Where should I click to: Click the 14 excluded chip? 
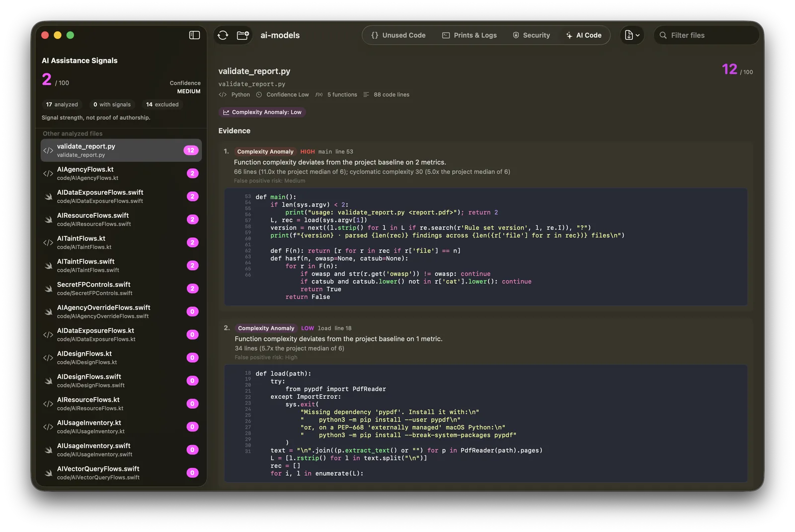coord(162,104)
